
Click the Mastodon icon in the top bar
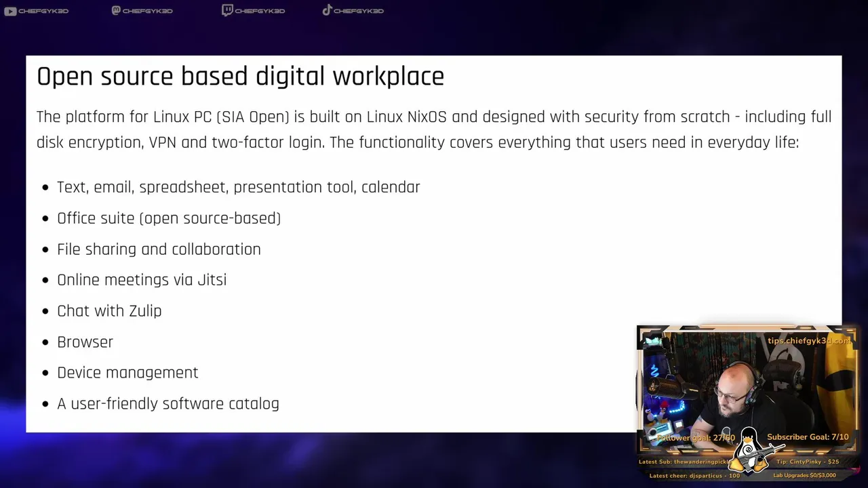point(116,11)
